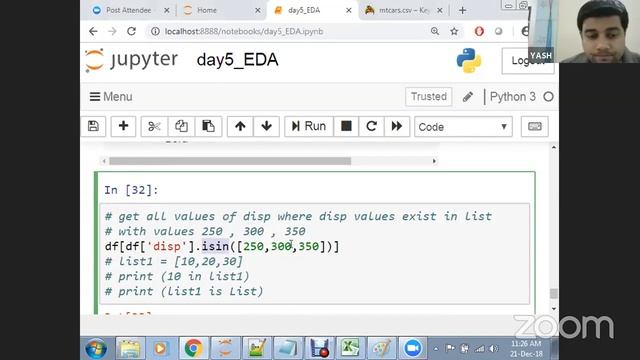Open Jupyter app icon on taskbar

click(225, 349)
